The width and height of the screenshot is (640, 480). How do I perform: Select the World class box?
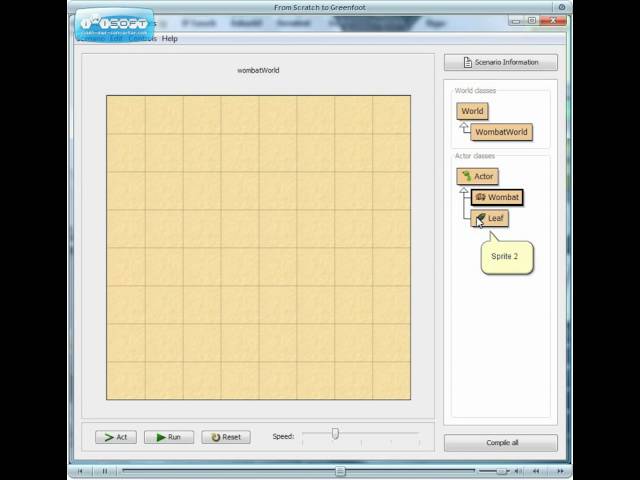[472, 111]
